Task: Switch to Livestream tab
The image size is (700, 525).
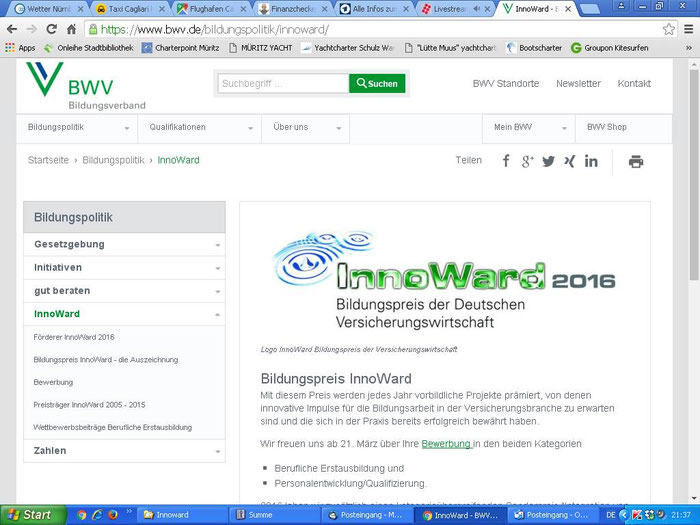Action: pyautogui.click(x=455, y=8)
